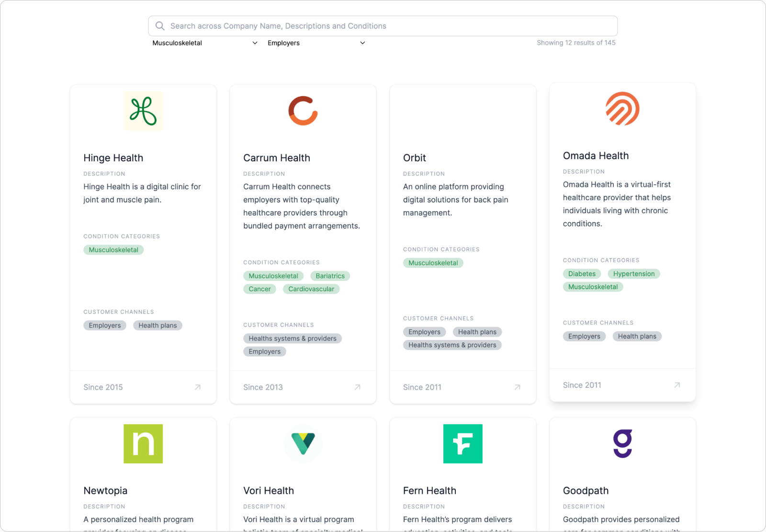Screen dimensions: 766x532
Task: Click the Carrum Health orange logo
Action: pos(303,111)
